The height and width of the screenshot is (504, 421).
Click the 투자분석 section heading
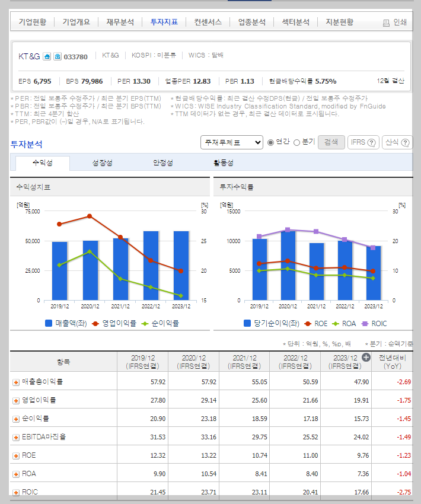pyautogui.click(x=26, y=144)
